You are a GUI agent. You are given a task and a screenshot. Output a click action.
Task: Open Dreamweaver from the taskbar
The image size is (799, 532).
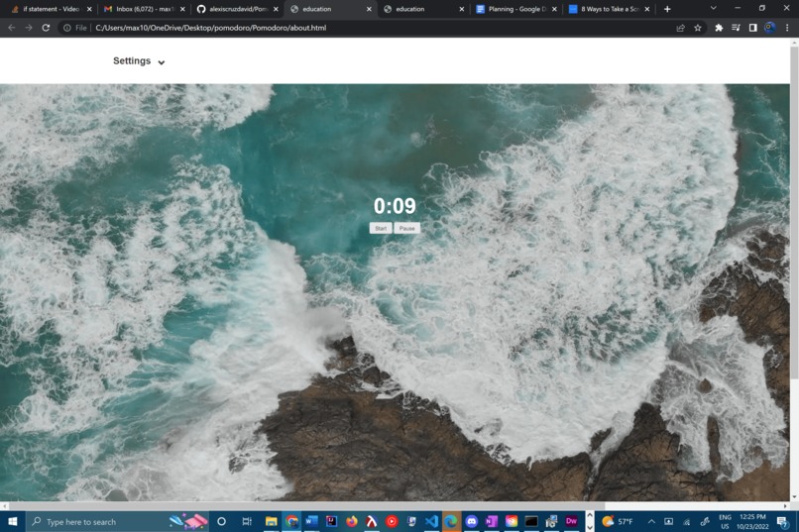tap(571, 521)
